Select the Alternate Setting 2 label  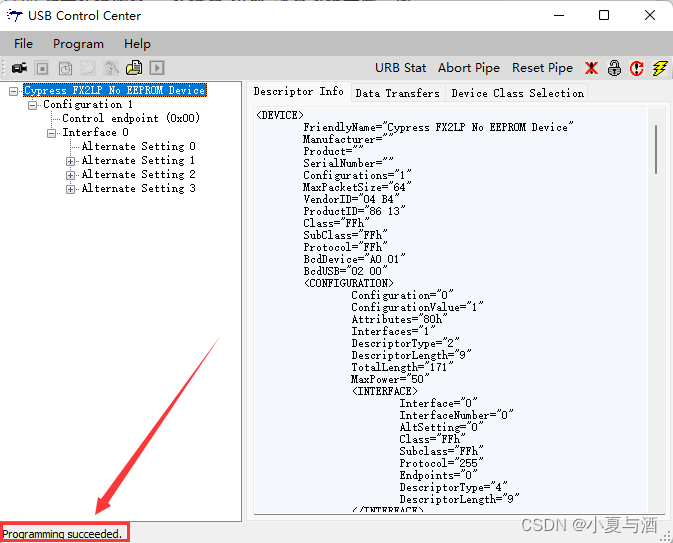tap(138, 174)
